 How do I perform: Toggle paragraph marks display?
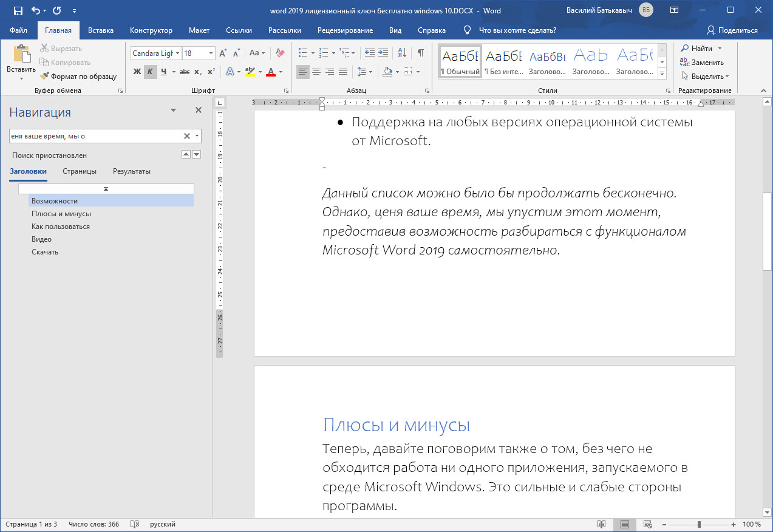[420, 53]
